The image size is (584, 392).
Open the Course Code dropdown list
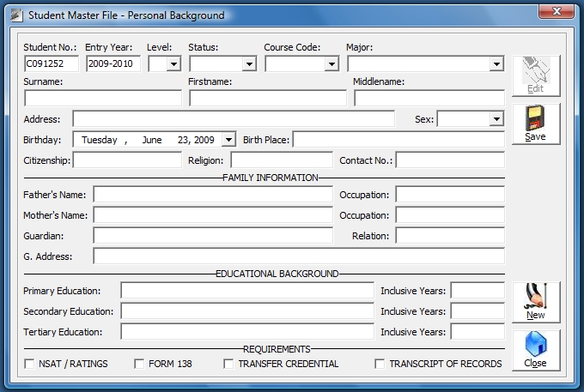click(x=332, y=64)
